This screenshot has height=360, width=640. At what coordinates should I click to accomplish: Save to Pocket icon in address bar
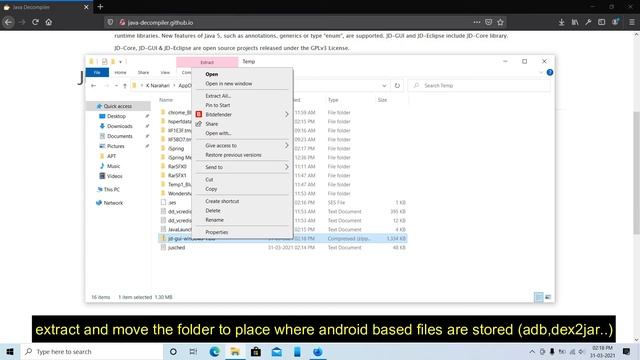click(489, 22)
